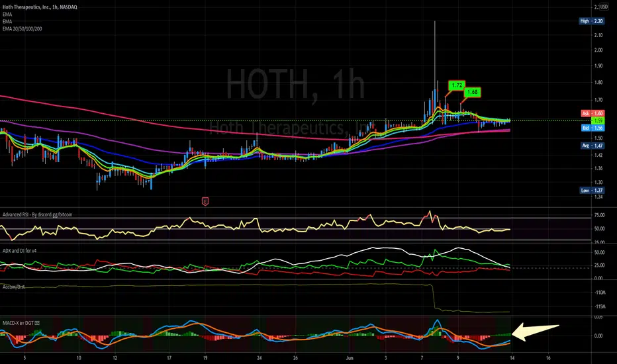Click the 'High 2.20' price label
The height and width of the screenshot is (364, 617).
[x=591, y=21]
